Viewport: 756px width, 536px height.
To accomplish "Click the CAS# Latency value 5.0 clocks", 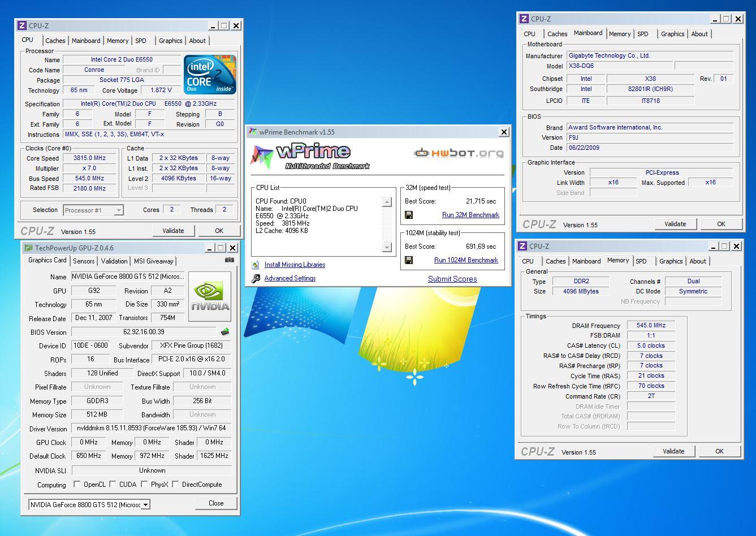I will 651,345.
